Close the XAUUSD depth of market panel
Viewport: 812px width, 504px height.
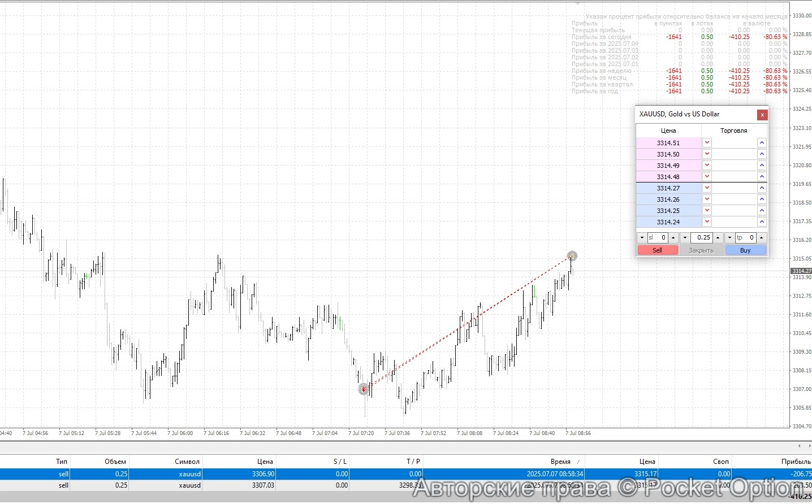click(x=762, y=115)
